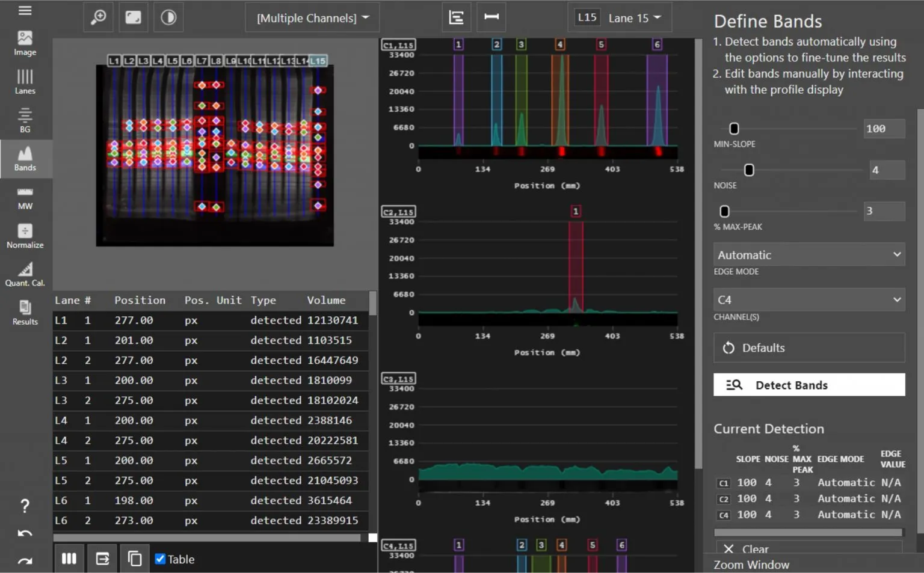Expand the Multiple Channels dropdown
Screen dimensions: 924x573
coord(312,18)
